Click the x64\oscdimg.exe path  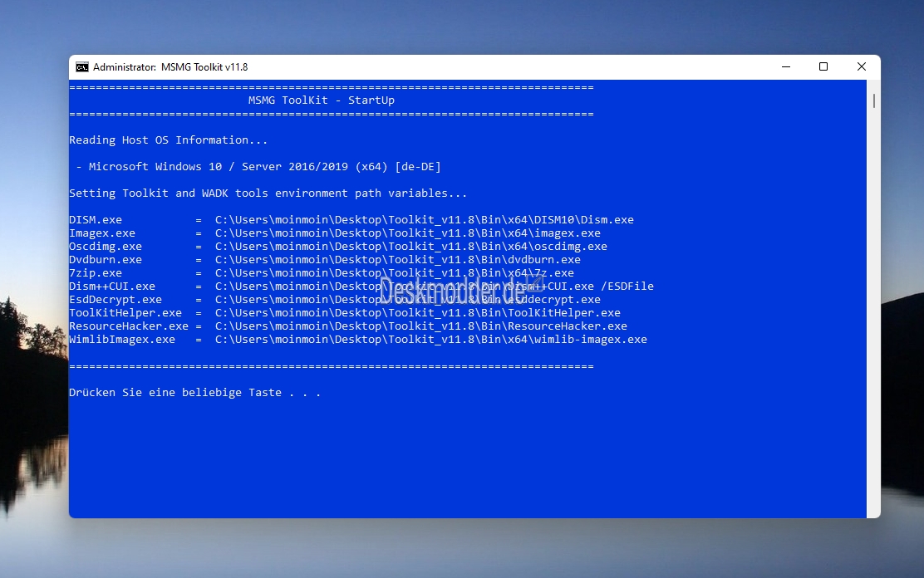coord(410,247)
